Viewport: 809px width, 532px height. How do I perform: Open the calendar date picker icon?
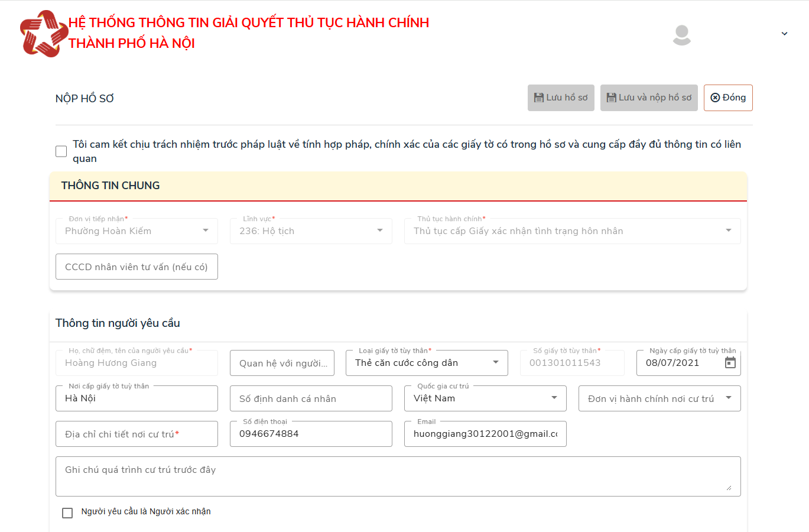pyautogui.click(x=730, y=363)
